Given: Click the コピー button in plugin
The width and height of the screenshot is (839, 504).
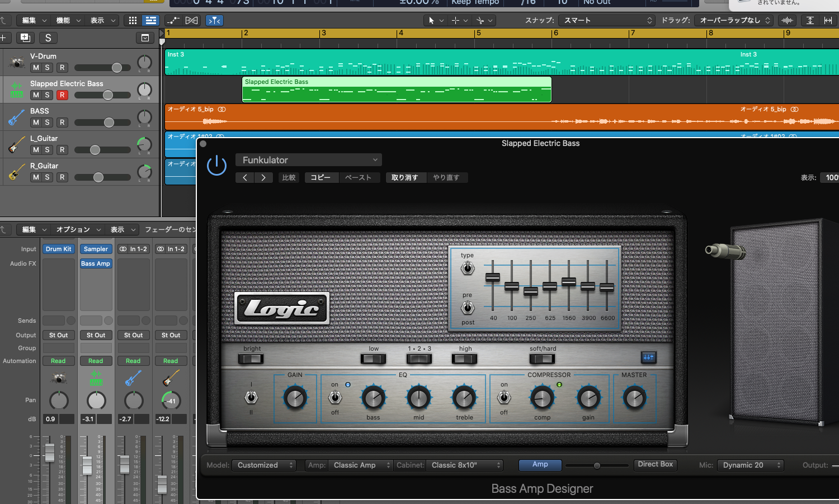Looking at the screenshot, I should coord(320,177).
